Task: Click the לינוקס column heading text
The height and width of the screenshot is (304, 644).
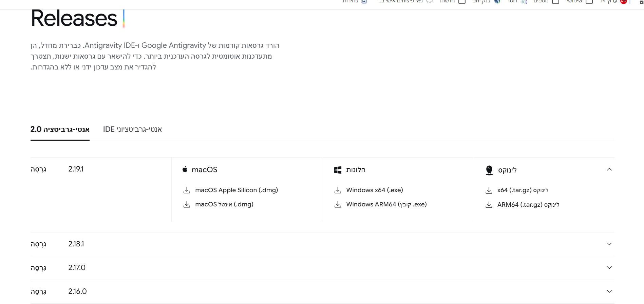Action: 507,170
